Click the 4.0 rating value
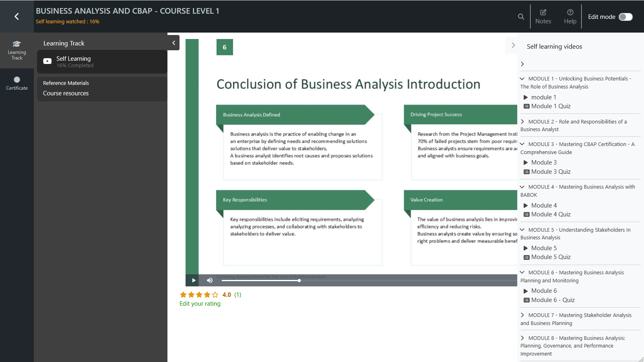Viewport: 644px width, 362px height. coord(227,295)
